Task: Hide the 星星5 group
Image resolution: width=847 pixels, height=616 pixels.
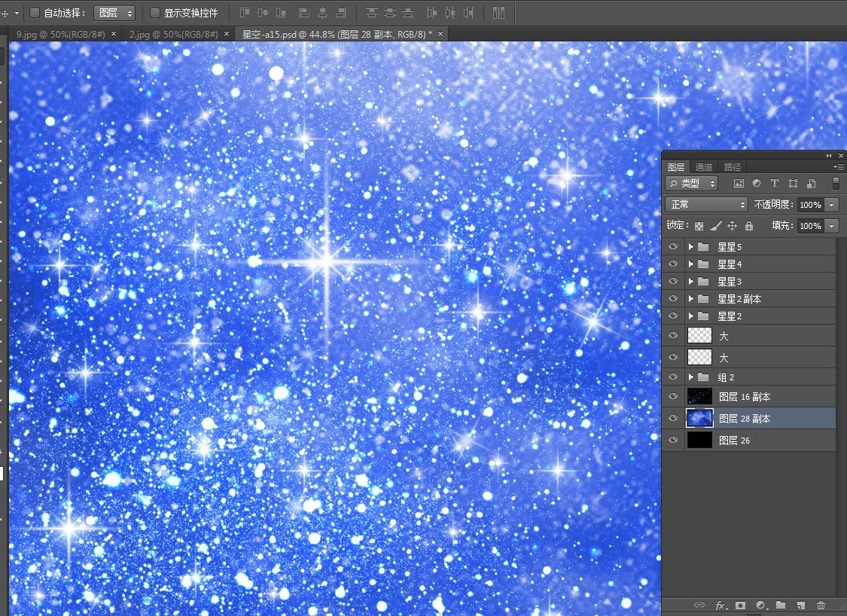Action: (x=673, y=246)
